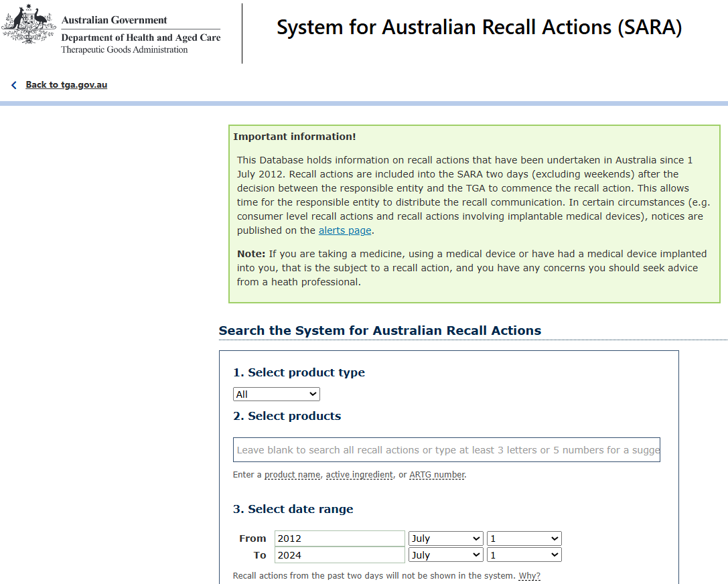Expand the product type dropdown showing All
The height and width of the screenshot is (584, 728).
tap(276, 394)
